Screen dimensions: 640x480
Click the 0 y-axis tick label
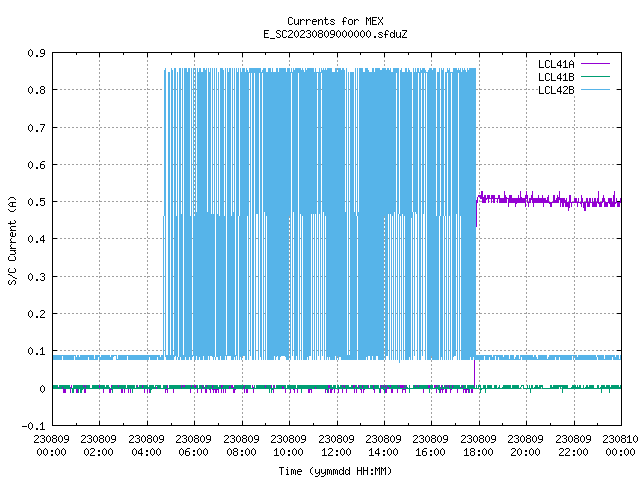point(42,389)
